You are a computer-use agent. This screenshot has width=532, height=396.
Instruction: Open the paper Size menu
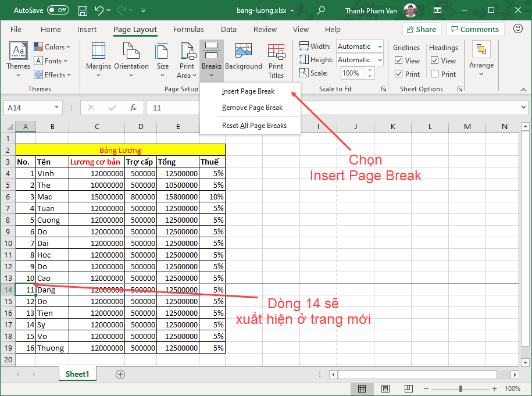163,60
